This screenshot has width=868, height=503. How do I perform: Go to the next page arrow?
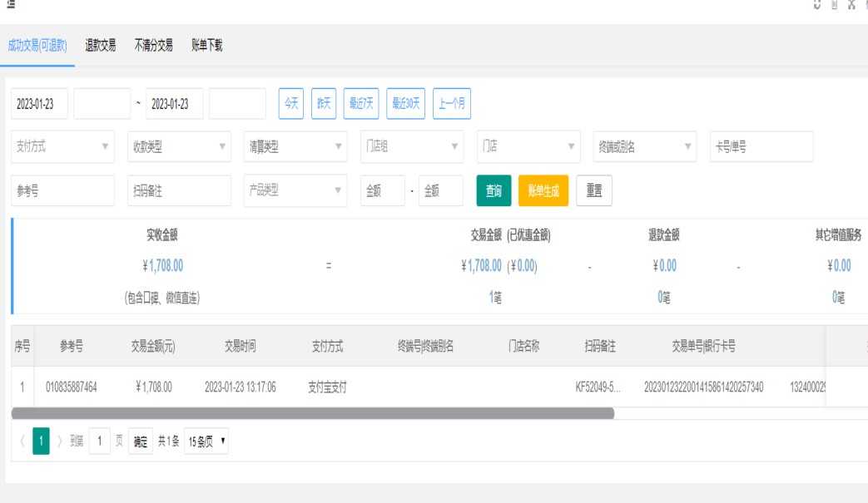60,441
